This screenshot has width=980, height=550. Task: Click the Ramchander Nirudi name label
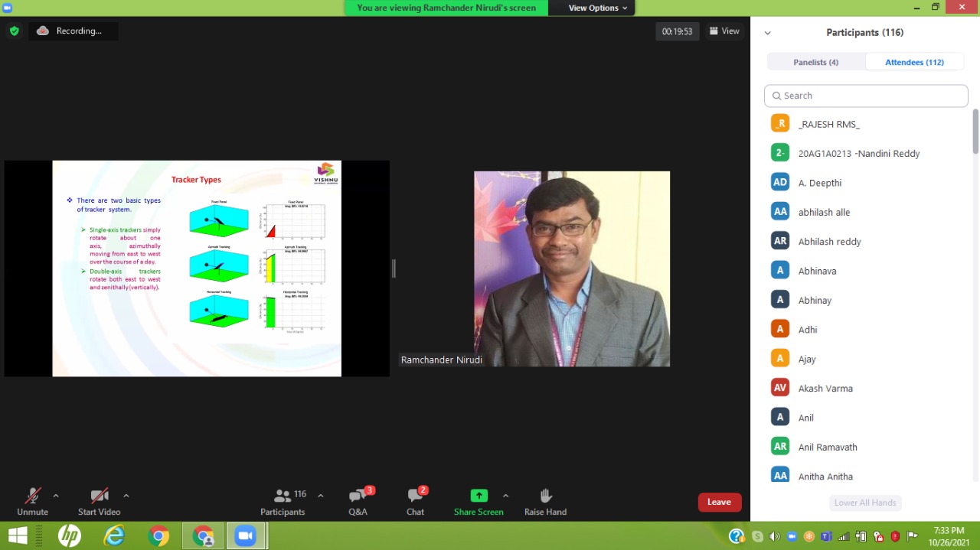(x=442, y=360)
